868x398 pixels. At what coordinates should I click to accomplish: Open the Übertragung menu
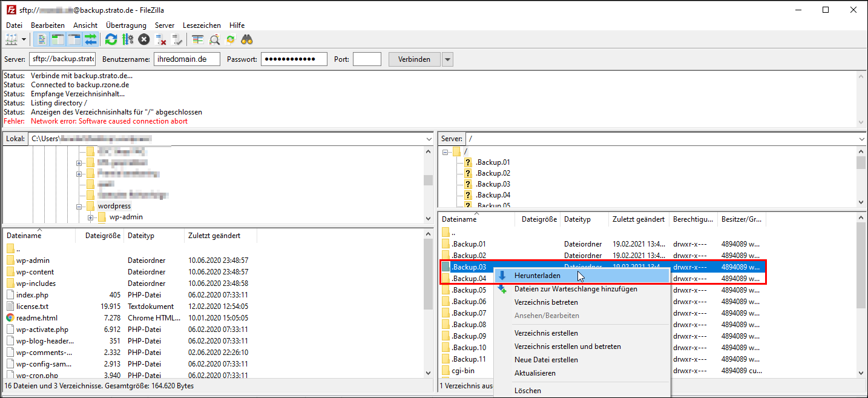[x=126, y=25]
